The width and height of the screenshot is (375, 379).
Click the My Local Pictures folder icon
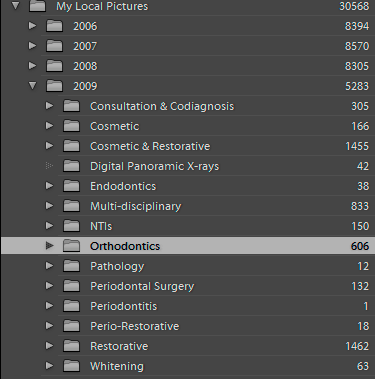coord(37,6)
